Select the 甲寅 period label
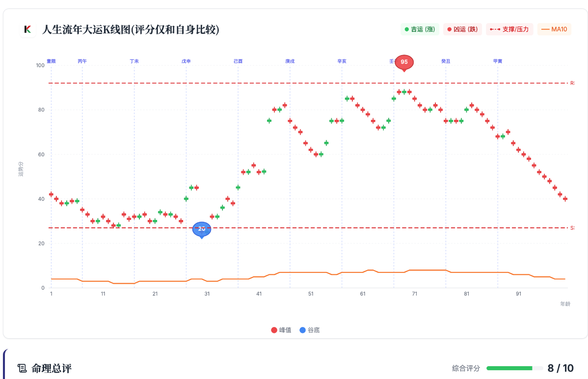 [498, 61]
